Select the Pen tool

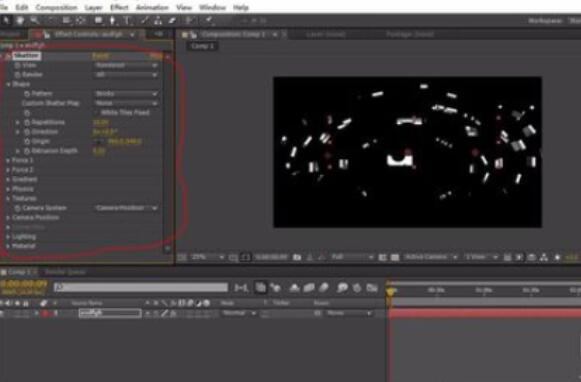(113, 20)
